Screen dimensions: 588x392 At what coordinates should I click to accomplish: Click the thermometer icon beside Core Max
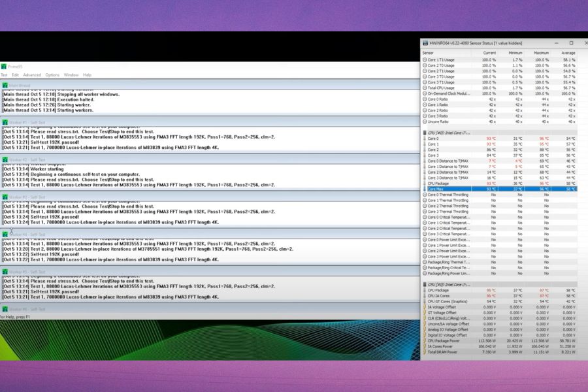(x=425, y=189)
